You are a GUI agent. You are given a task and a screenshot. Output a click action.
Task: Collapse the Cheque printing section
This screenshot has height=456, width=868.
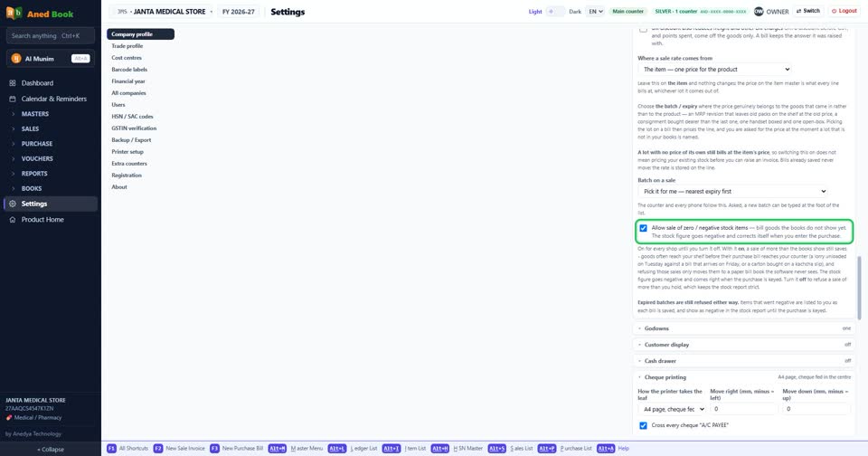pyautogui.click(x=743, y=377)
